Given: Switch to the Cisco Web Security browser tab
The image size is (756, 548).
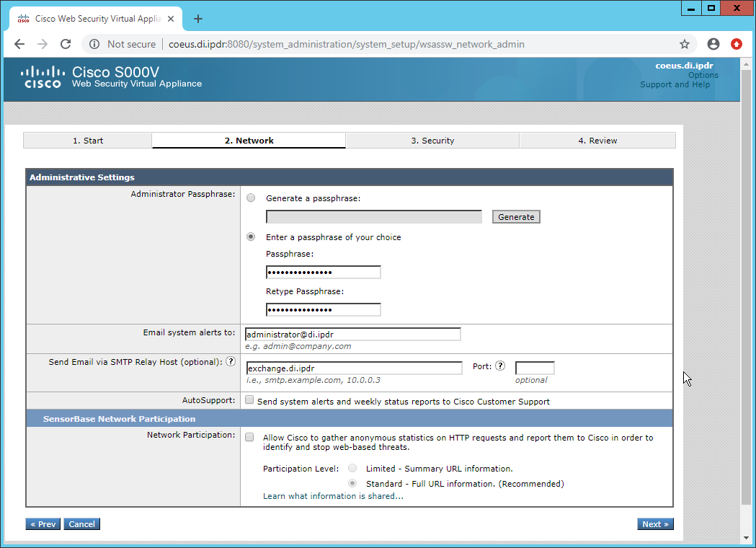Looking at the screenshot, I should click(96, 19).
